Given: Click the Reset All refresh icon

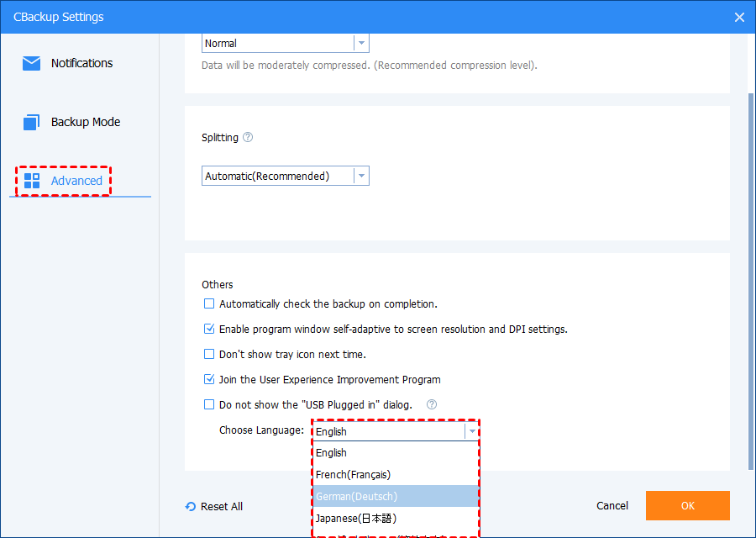Looking at the screenshot, I should [191, 507].
